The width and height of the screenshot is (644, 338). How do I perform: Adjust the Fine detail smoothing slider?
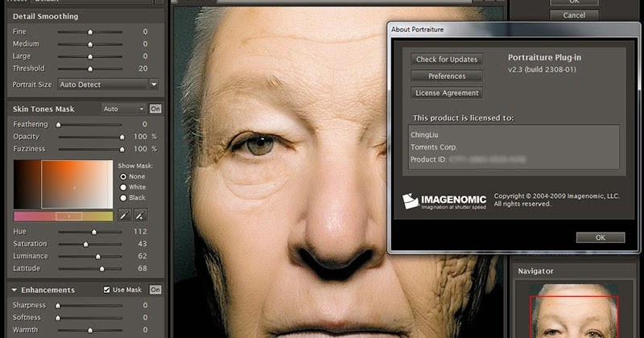pyautogui.click(x=90, y=32)
